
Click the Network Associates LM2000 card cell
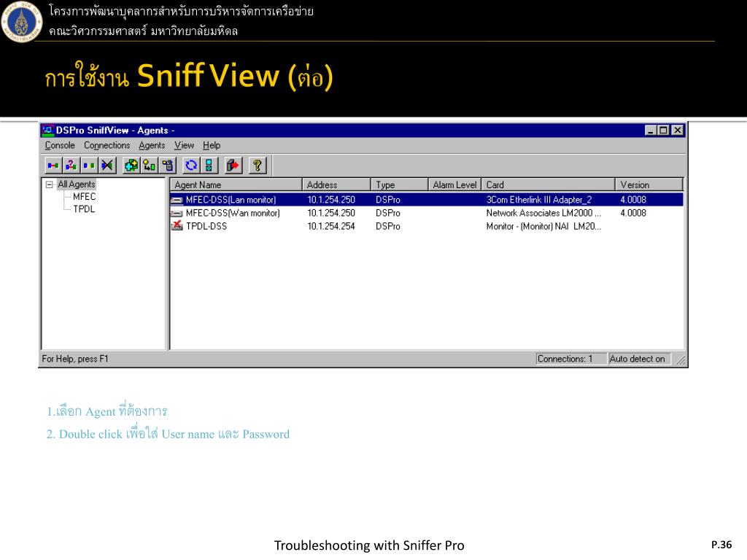(543, 213)
